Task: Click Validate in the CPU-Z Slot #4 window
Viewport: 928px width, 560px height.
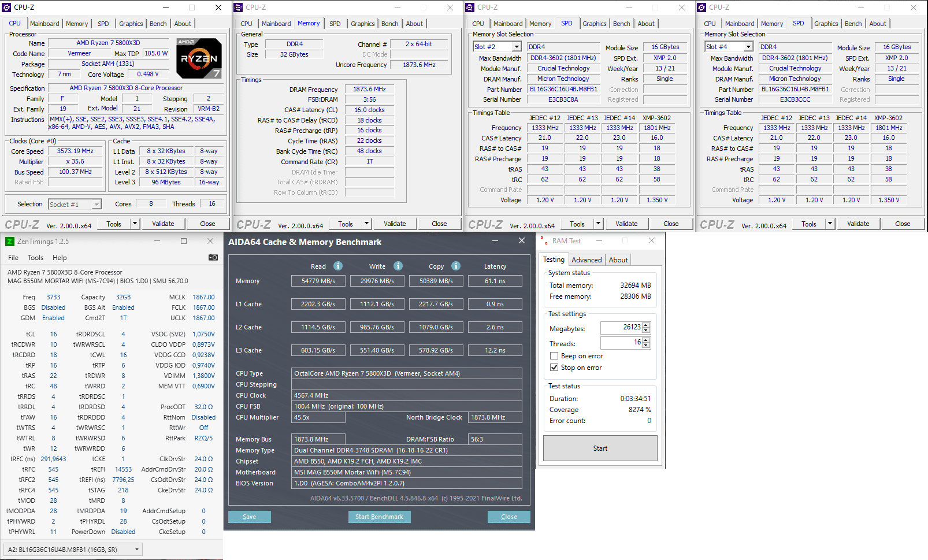Action: [858, 224]
